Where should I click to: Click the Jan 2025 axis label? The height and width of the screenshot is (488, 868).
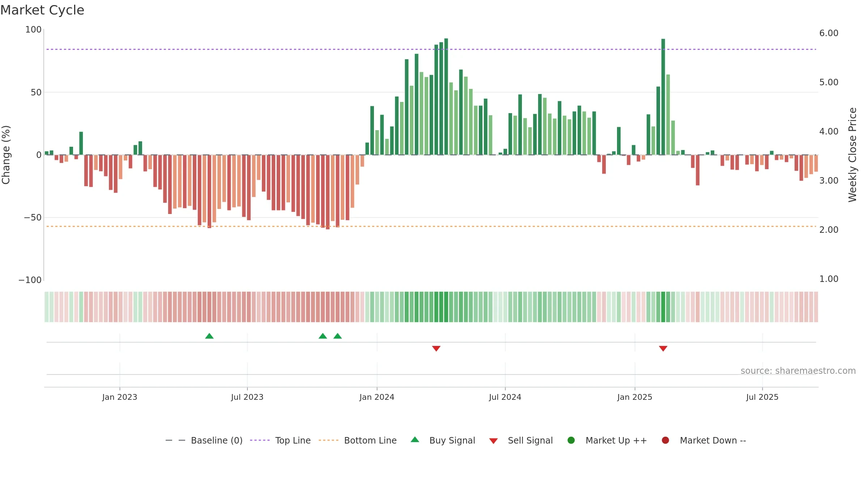coord(635,397)
